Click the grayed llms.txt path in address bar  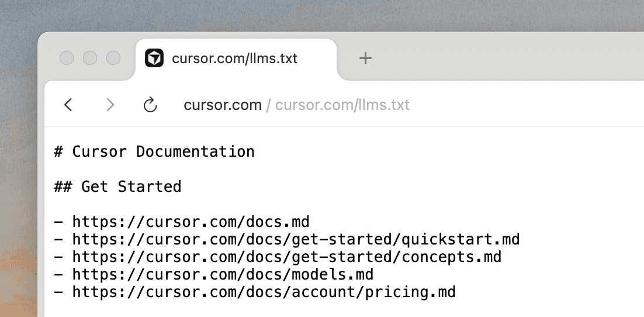342,105
